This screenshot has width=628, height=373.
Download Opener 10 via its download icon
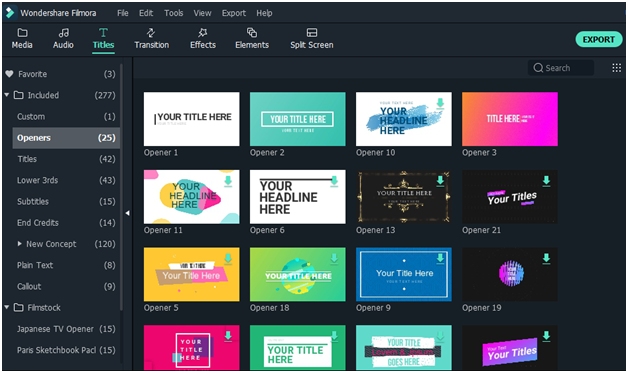pyautogui.click(x=440, y=103)
